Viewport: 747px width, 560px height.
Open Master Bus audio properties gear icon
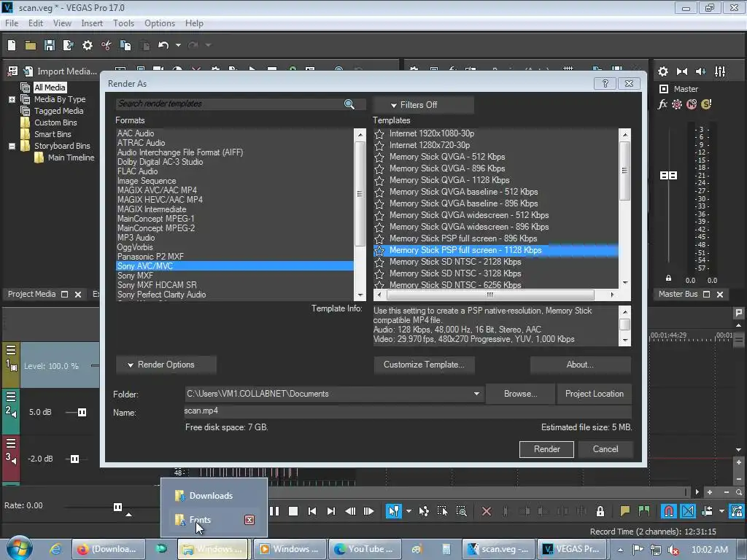pyautogui.click(x=663, y=71)
